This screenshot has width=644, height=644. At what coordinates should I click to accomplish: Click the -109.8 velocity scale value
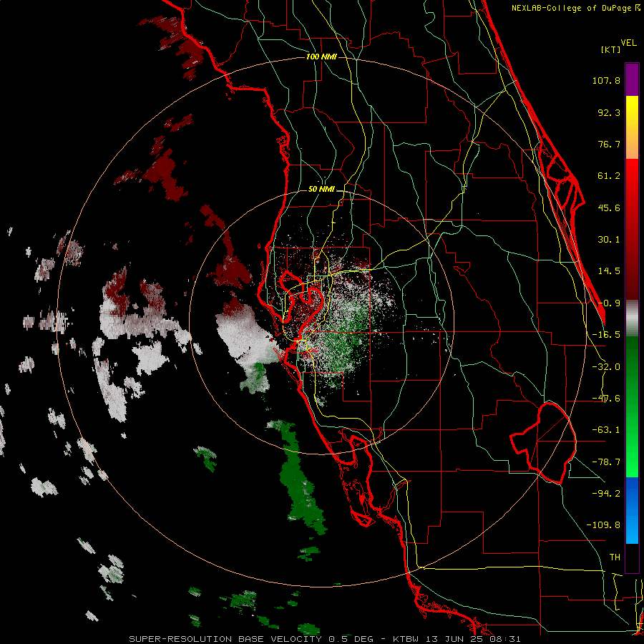[603, 525]
